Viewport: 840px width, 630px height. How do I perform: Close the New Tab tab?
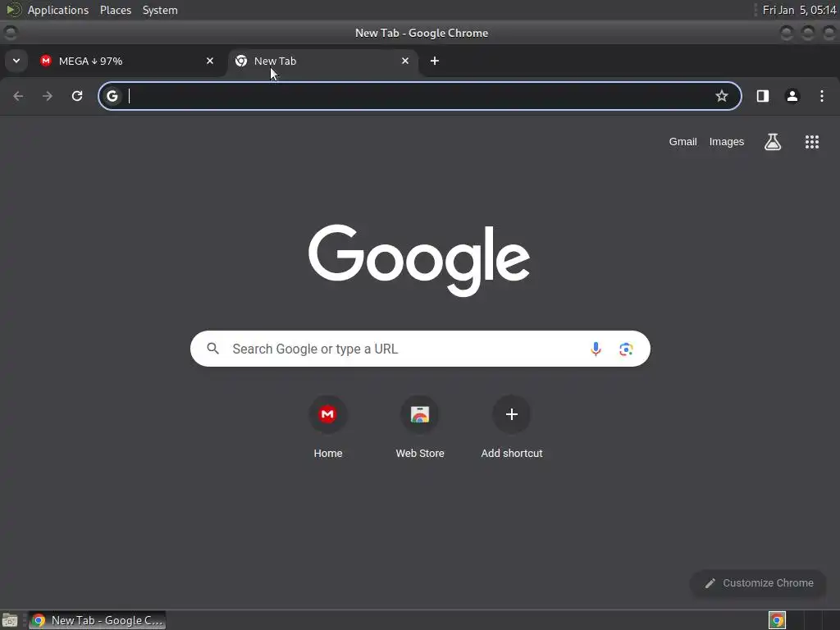tap(405, 61)
